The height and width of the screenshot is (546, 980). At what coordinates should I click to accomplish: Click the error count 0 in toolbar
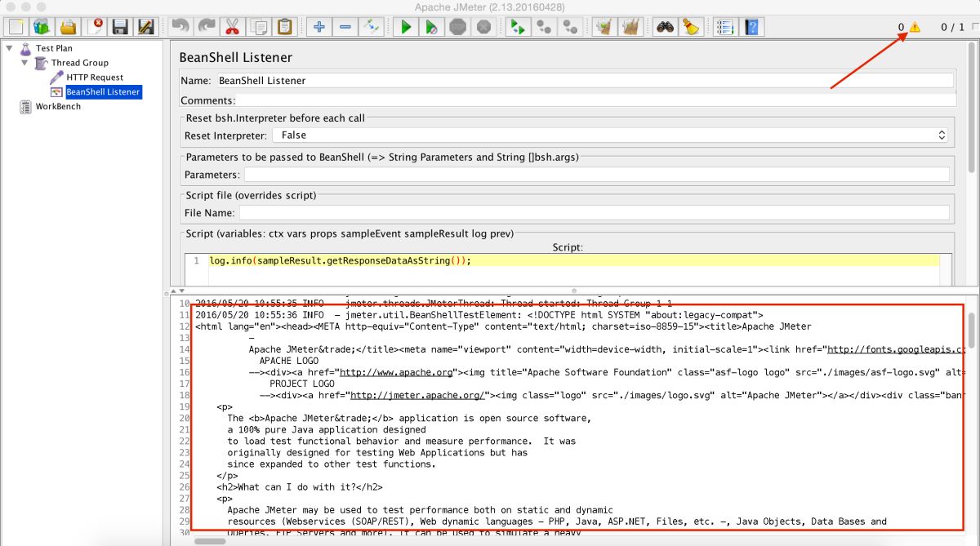[902, 27]
